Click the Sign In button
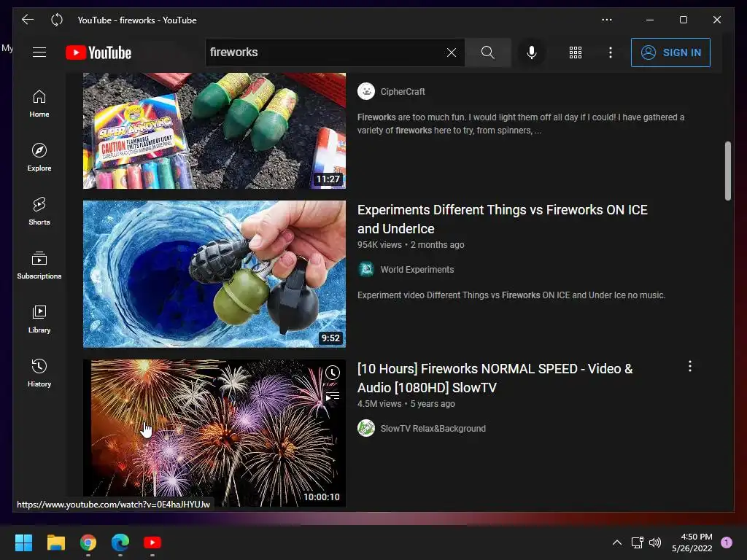 (x=670, y=52)
